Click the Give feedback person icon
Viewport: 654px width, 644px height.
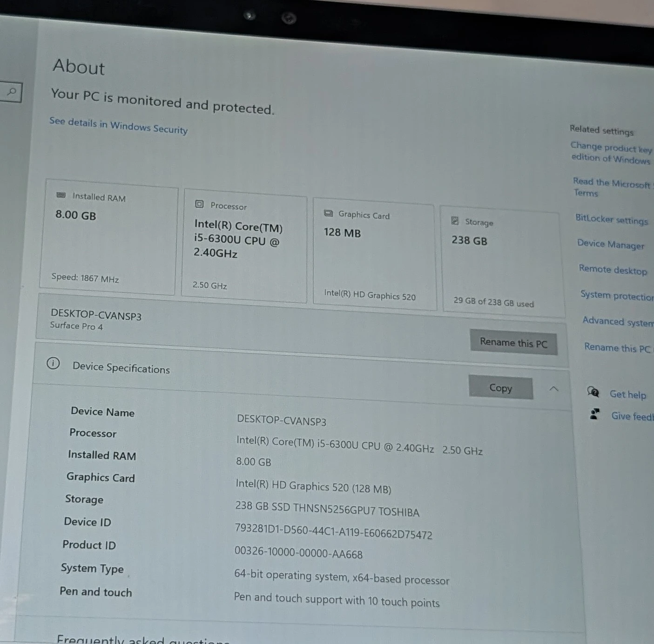[594, 414]
